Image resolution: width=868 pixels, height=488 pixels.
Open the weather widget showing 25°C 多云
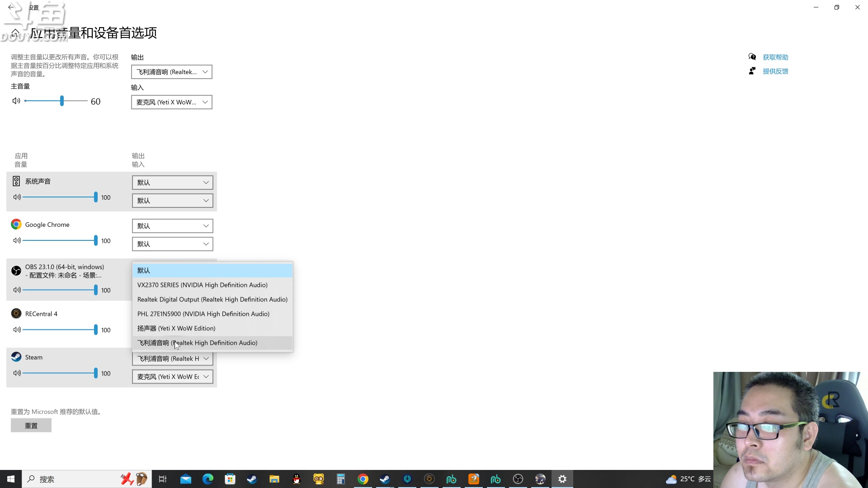689,479
